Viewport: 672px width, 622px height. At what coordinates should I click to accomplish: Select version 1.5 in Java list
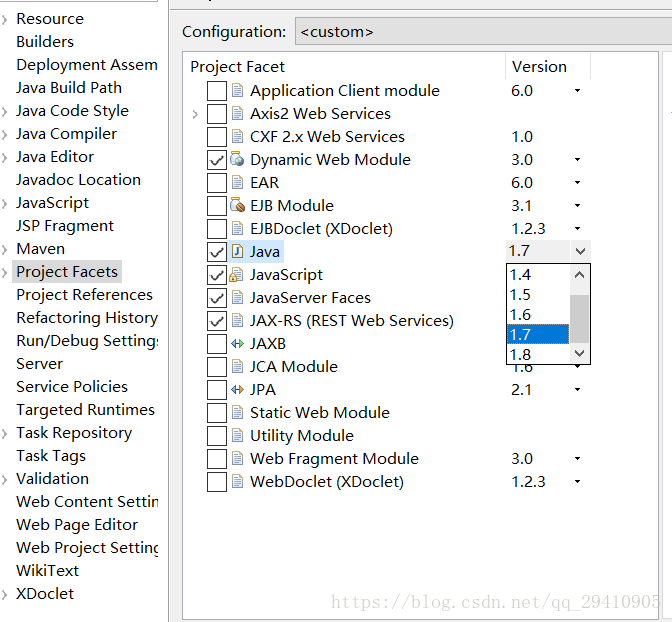coord(538,294)
